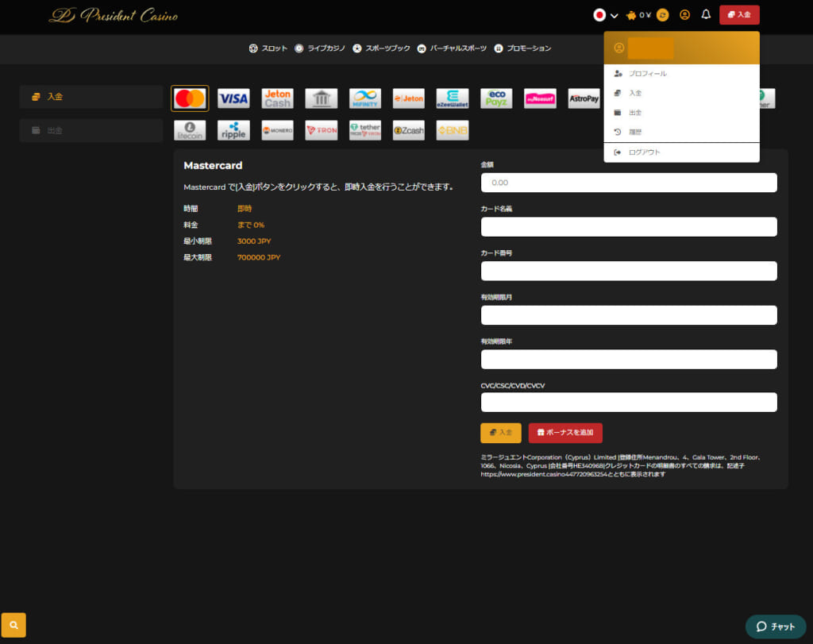813x644 pixels.
Task: Click the user account icon in header
Action: click(x=684, y=15)
